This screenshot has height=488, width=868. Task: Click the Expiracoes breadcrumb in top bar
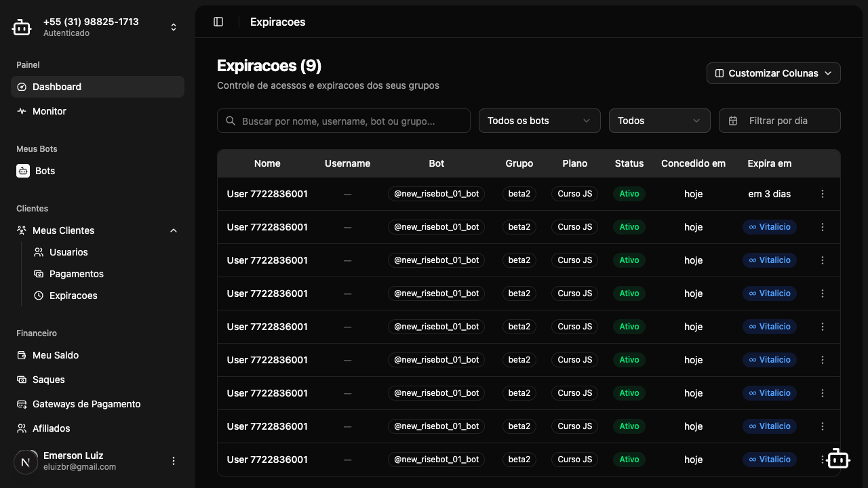click(278, 22)
